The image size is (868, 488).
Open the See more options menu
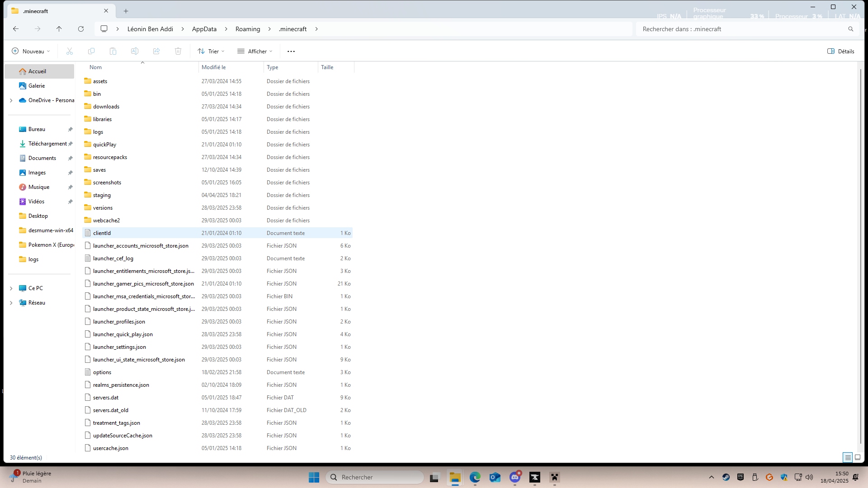tap(291, 52)
